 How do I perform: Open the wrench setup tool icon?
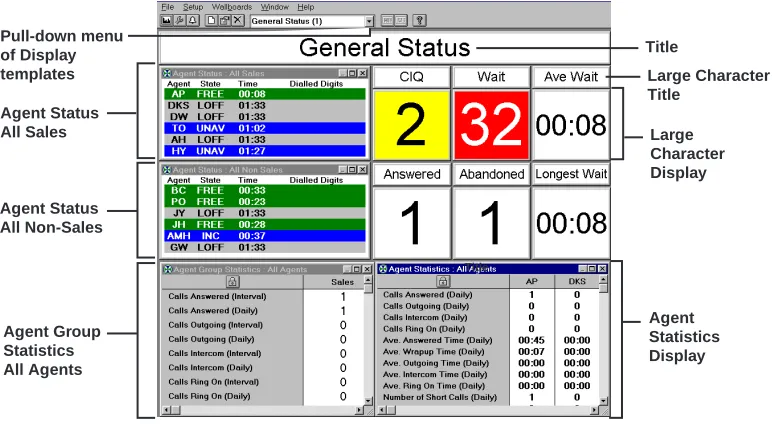[179, 21]
